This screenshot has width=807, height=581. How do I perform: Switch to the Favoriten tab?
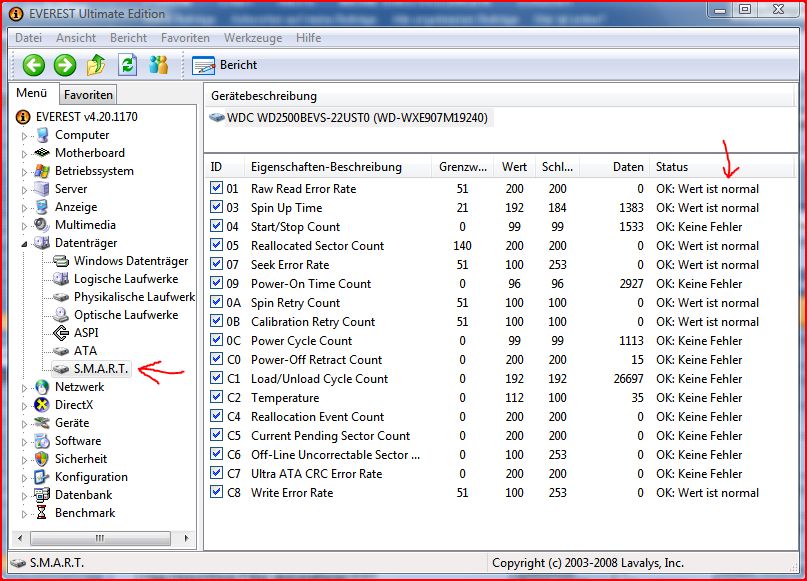[x=88, y=95]
